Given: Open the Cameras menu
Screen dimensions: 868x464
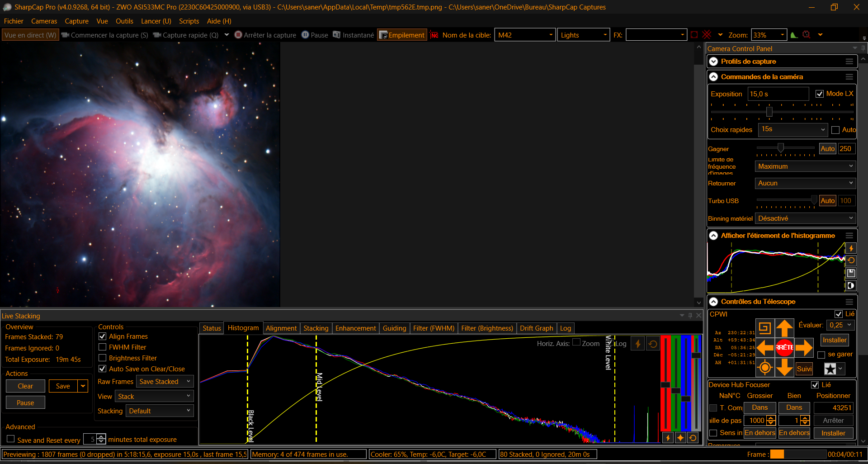Looking at the screenshot, I should (44, 21).
